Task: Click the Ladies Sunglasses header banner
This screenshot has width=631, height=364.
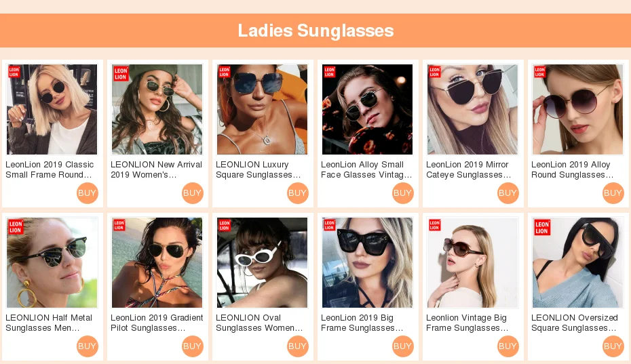Action: point(315,31)
